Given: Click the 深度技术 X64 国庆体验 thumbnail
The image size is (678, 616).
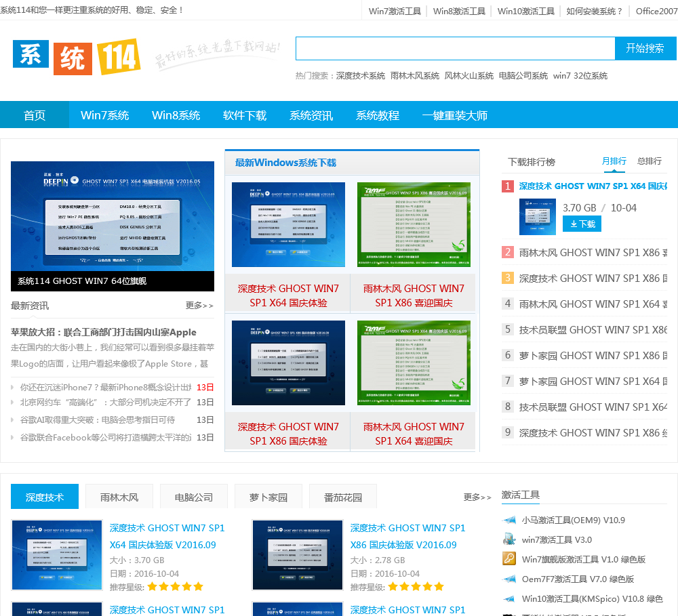Looking at the screenshot, I should click(x=288, y=224).
